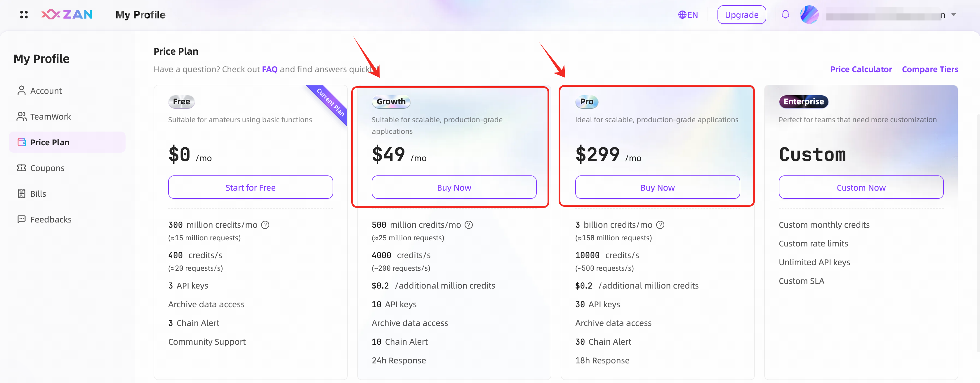Expand the account dropdown arrow
Image resolution: width=980 pixels, height=383 pixels.
(x=954, y=15)
